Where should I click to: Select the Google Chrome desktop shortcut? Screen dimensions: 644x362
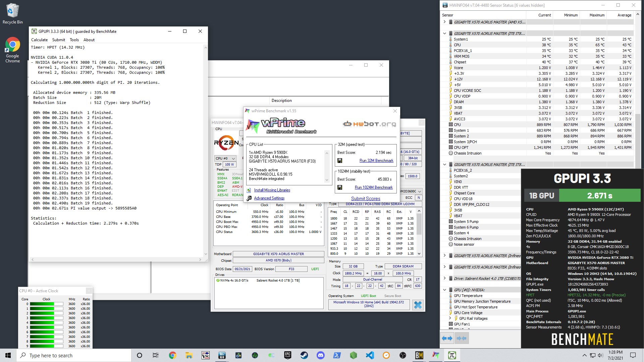pos(13,50)
